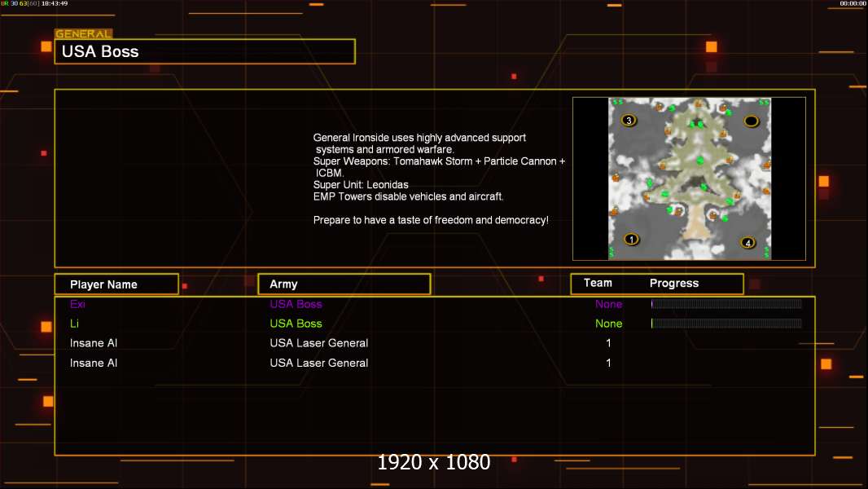Select player Exi in the list
Screen dimensions: 868x489
(77, 304)
